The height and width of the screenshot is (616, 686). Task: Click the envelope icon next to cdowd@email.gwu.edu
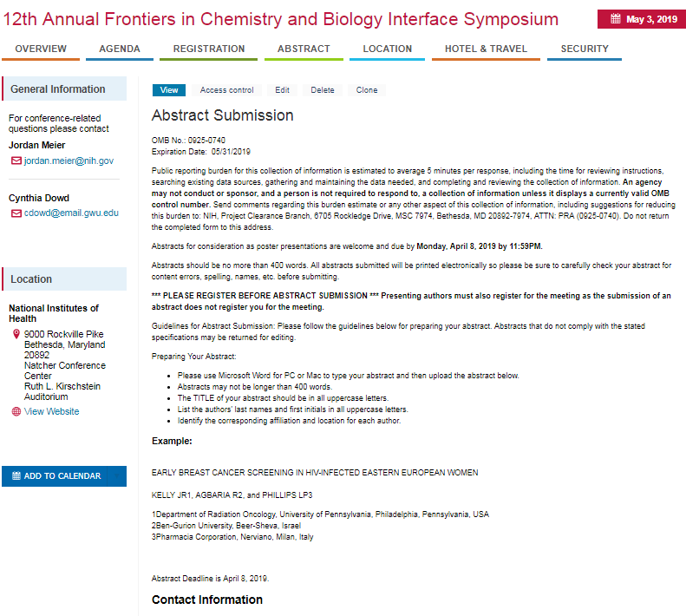[16, 213]
